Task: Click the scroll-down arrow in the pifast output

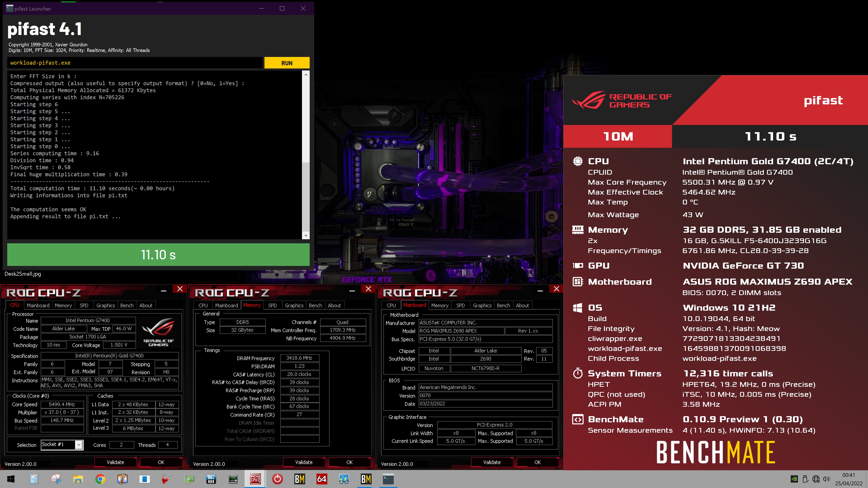Action: point(306,235)
